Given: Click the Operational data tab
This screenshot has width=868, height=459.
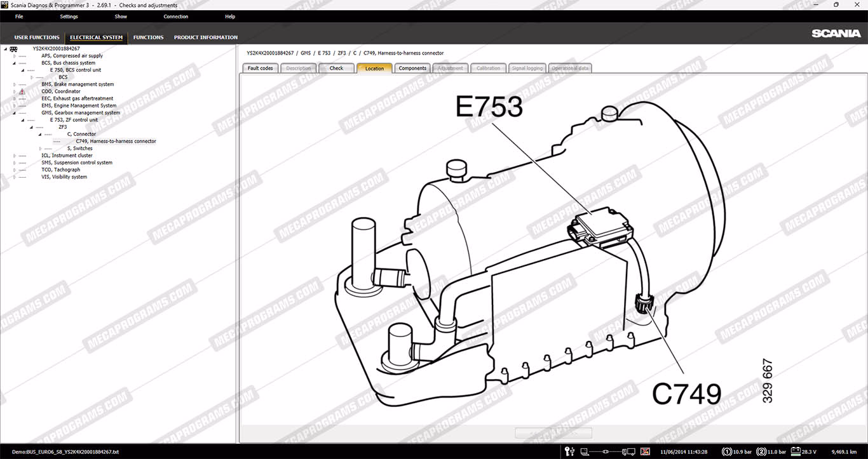Looking at the screenshot, I should 570,68.
